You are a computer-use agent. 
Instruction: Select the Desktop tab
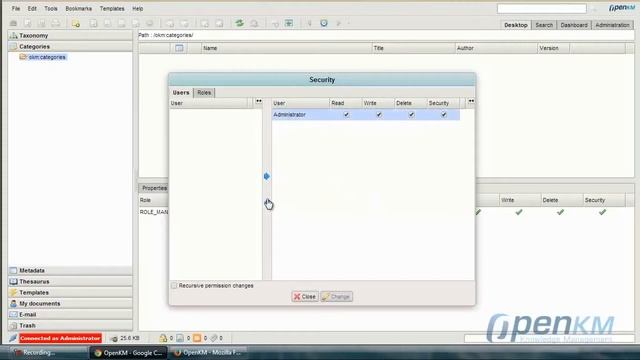516,25
